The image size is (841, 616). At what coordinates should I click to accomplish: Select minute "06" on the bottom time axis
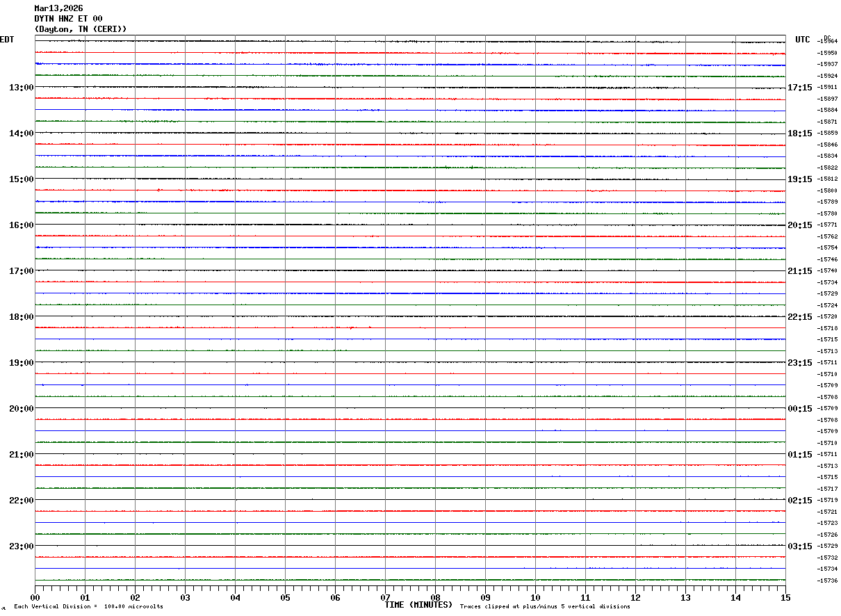click(x=335, y=597)
